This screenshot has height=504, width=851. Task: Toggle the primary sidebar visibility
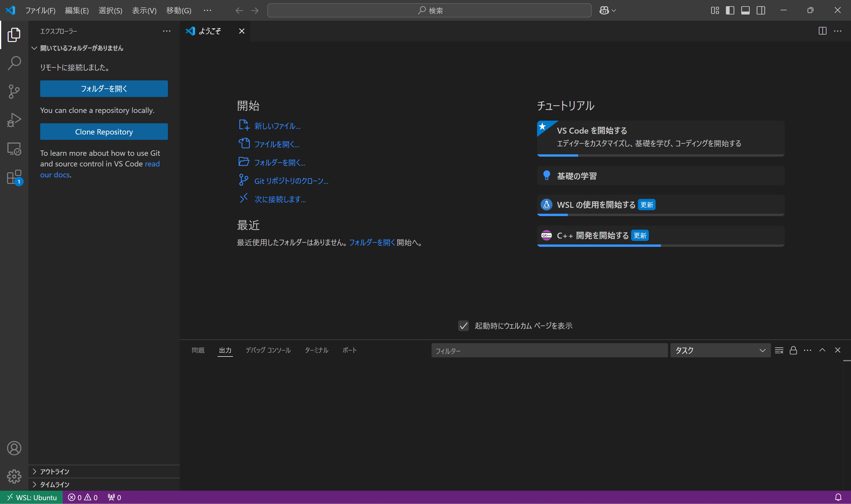pos(730,10)
